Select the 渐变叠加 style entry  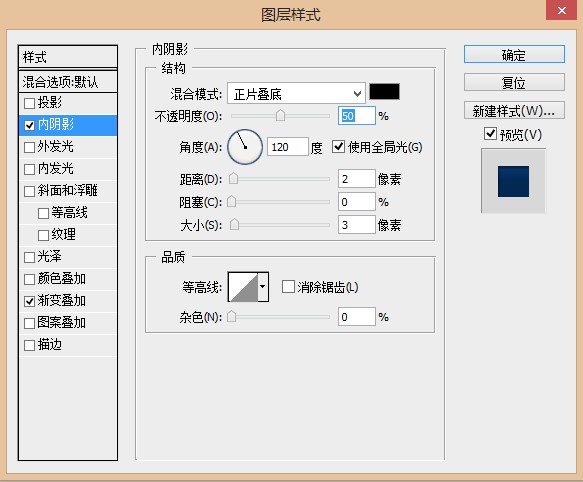68,301
